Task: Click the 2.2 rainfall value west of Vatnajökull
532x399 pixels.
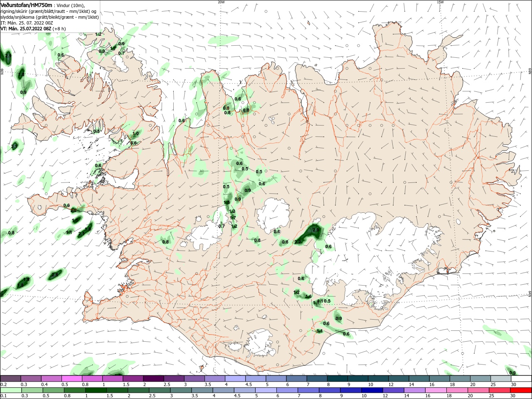Action: [298, 242]
